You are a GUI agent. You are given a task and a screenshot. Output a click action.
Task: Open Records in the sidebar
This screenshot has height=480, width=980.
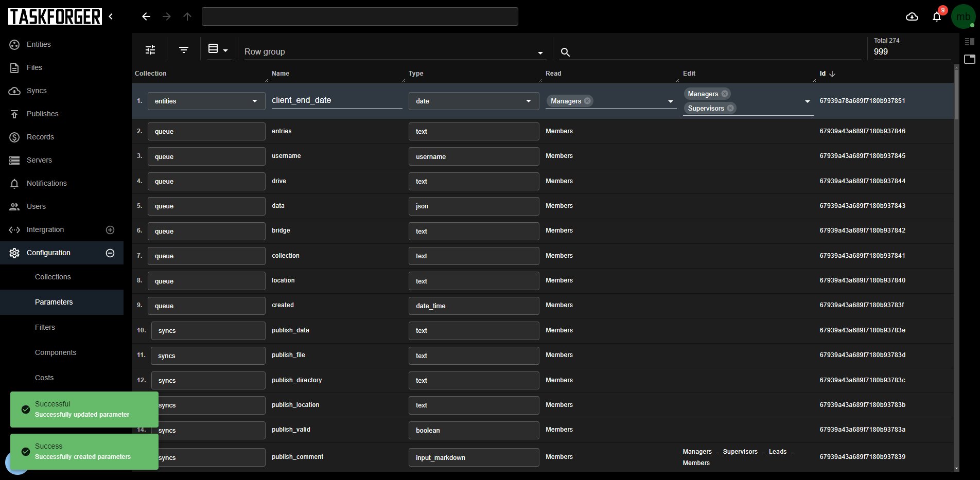click(62, 137)
